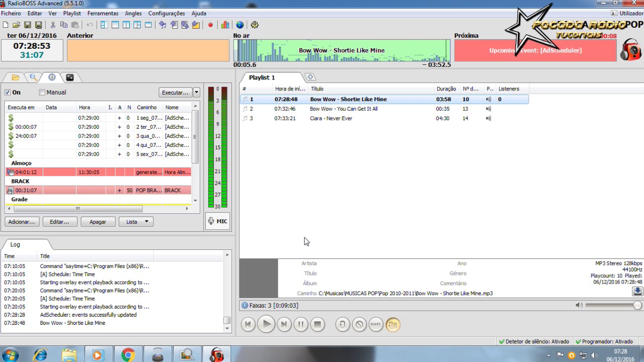Click the Adicionar... button

pyautogui.click(x=22, y=222)
